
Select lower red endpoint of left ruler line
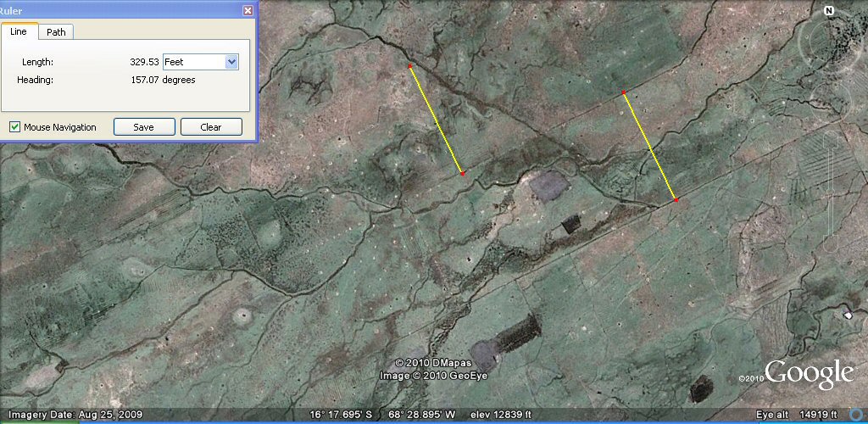pos(463,174)
